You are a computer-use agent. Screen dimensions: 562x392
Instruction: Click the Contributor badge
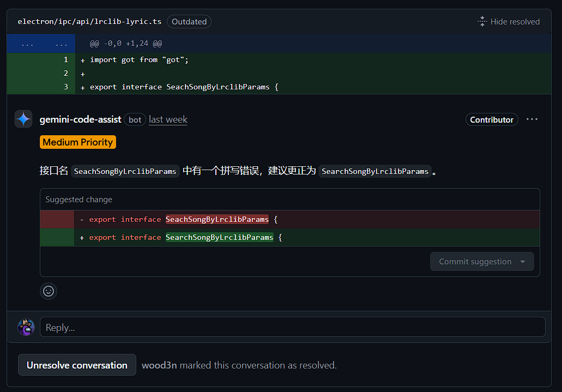coord(492,119)
